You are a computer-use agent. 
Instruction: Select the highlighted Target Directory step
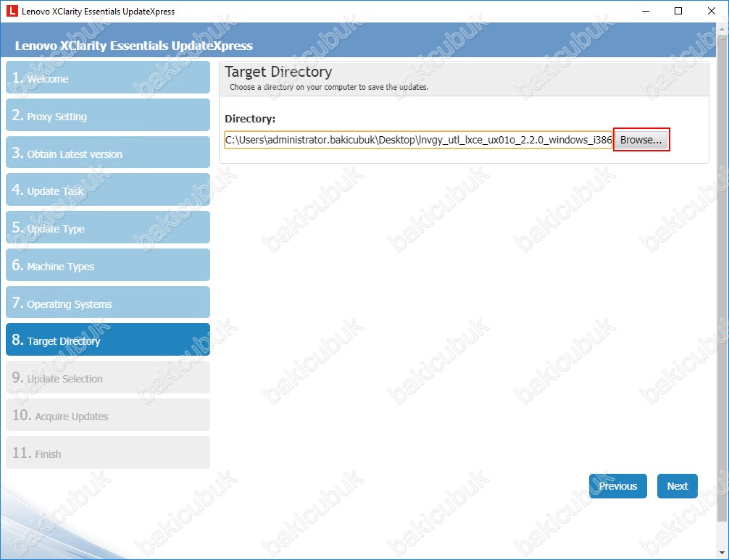click(x=107, y=340)
